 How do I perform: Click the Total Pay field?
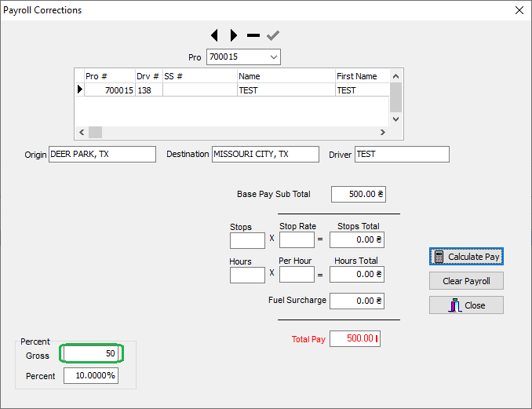pos(355,339)
